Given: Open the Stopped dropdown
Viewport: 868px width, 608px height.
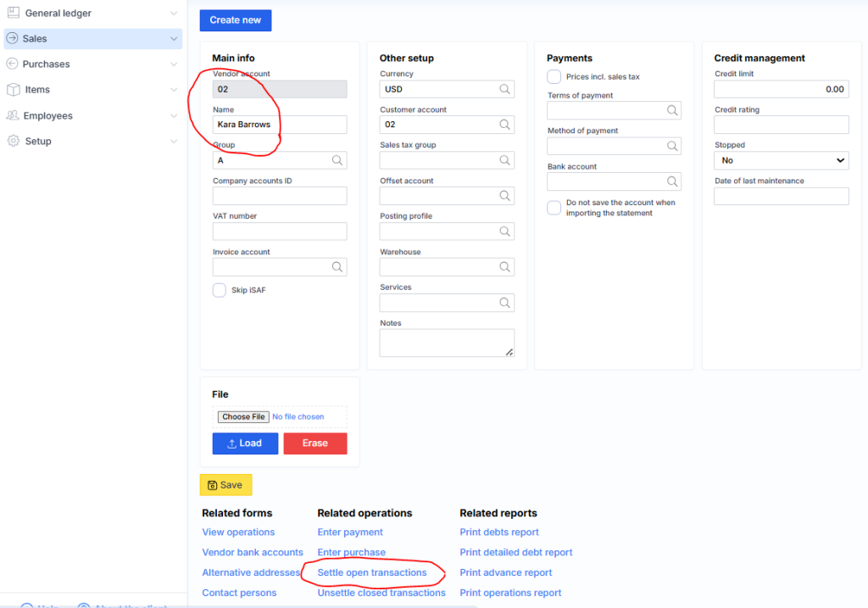Looking at the screenshot, I should [x=781, y=160].
